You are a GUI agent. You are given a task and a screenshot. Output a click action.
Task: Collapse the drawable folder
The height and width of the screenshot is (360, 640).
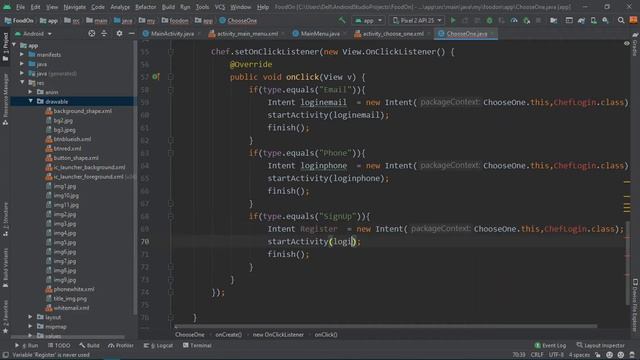(x=31, y=101)
